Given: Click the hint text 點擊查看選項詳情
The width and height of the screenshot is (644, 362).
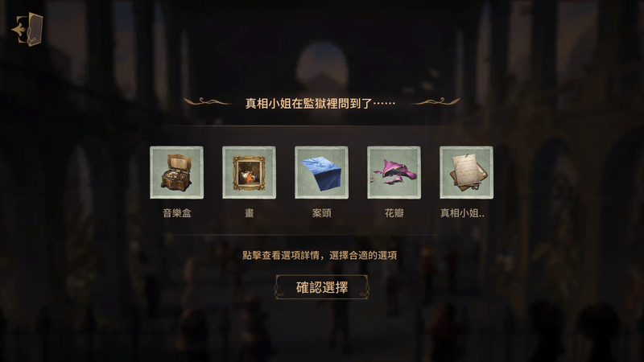Looking at the screenshot, I should 280,255.
